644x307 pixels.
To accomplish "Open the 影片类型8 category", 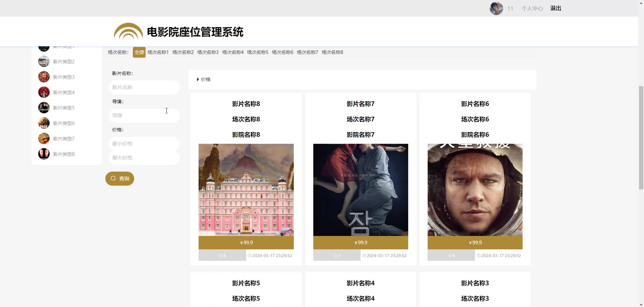I will click(x=64, y=154).
